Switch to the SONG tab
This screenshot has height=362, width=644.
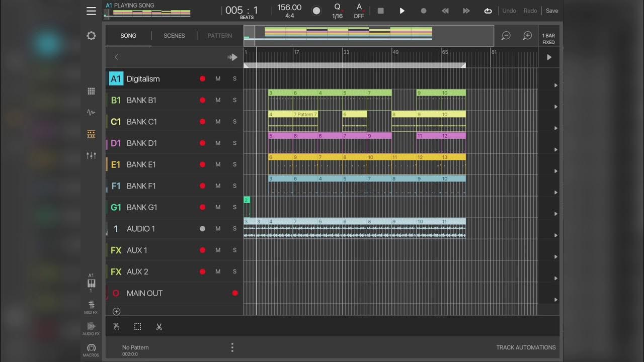click(128, 36)
